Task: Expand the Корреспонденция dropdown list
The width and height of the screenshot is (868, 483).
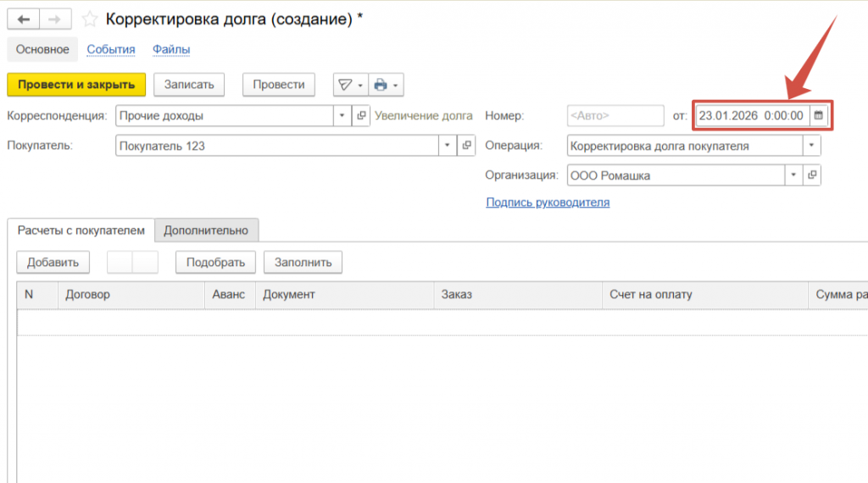Action: (342, 115)
